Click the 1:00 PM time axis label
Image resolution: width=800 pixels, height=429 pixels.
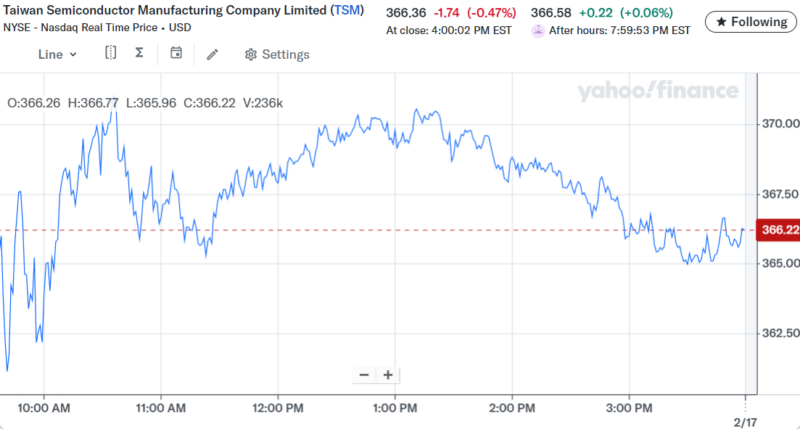[394, 407]
